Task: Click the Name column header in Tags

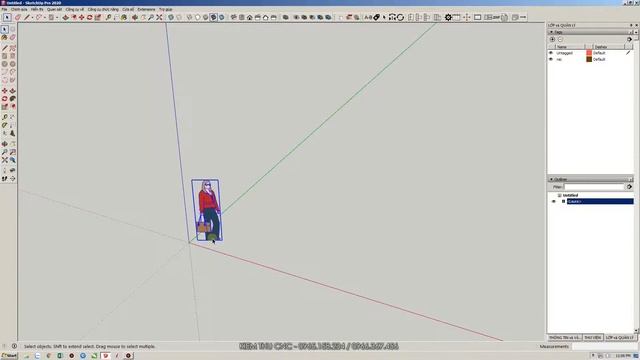Action: pos(569,47)
